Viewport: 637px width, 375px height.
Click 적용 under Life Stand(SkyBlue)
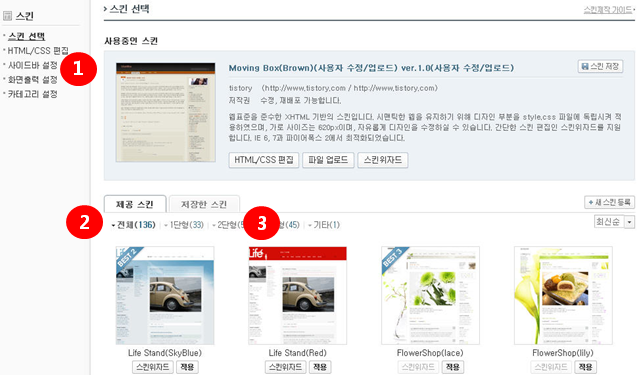[187, 367]
